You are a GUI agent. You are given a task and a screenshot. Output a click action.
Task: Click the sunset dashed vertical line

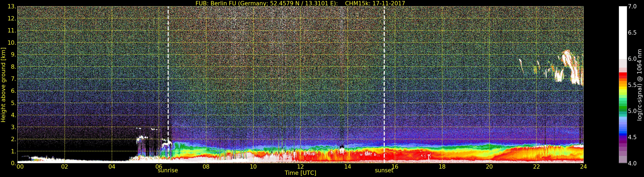pyautogui.click(x=384, y=75)
